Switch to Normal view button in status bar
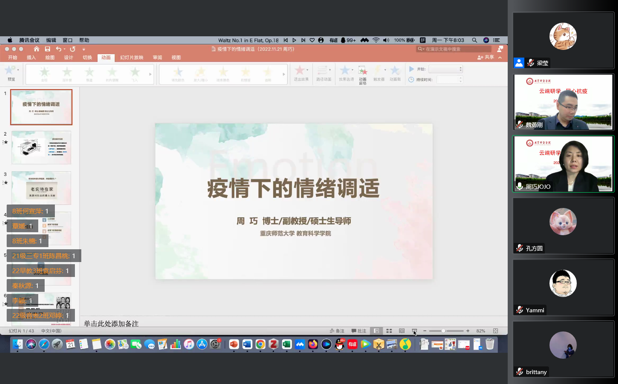 point(376,331)
